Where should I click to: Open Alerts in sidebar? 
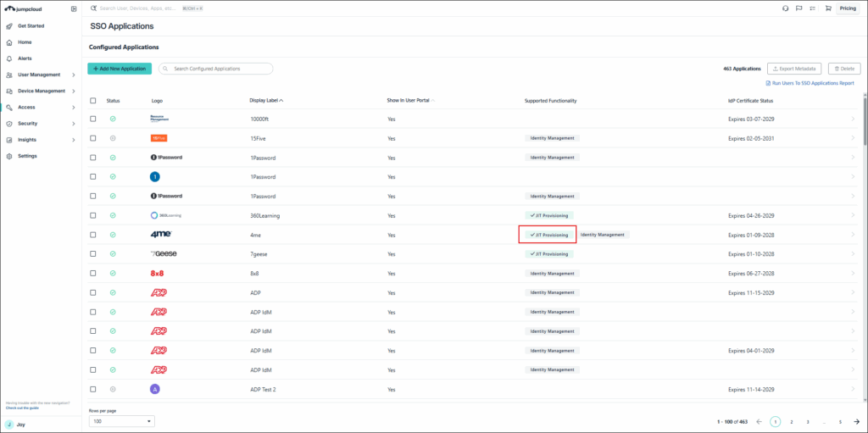25,58
